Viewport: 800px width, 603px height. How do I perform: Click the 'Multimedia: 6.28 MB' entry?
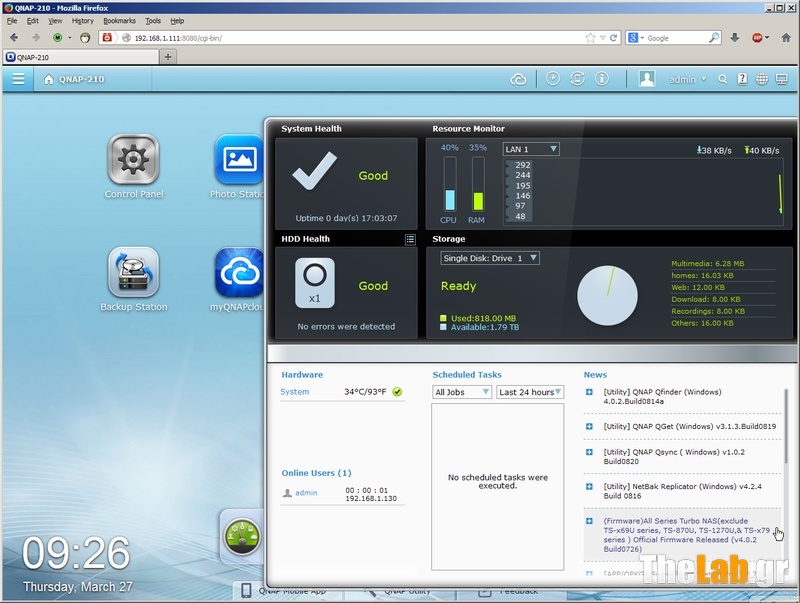pos(708,264)
